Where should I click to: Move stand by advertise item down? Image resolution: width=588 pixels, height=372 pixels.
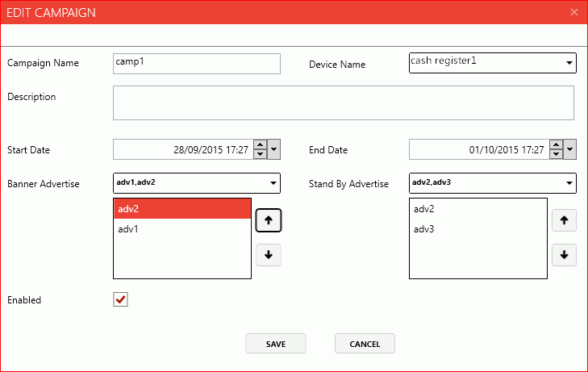[x=564, y=255]
